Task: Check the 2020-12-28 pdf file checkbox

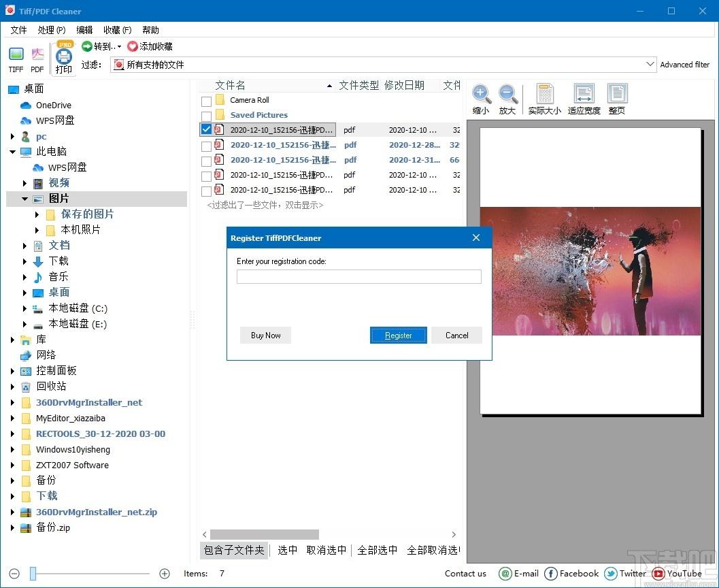Action: [206, 146]
